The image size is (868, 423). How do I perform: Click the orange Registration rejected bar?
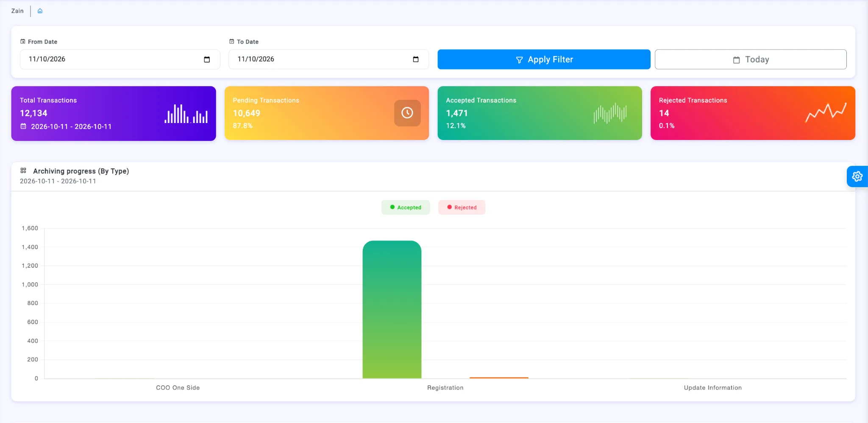[499, 378]
